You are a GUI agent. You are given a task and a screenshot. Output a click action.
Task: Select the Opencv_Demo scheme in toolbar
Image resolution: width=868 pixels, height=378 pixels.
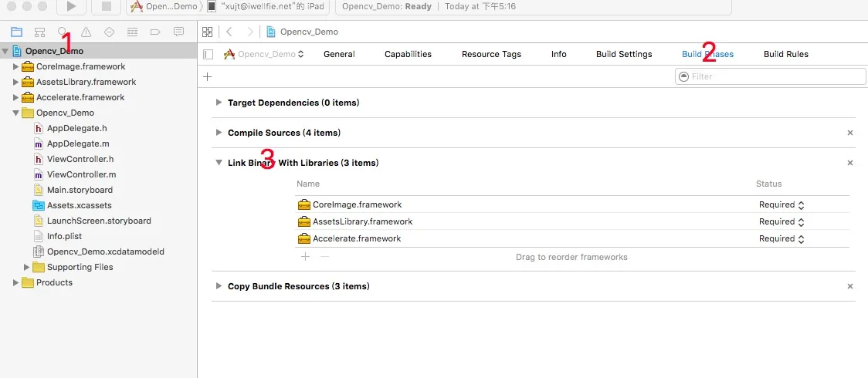[164, 7]
